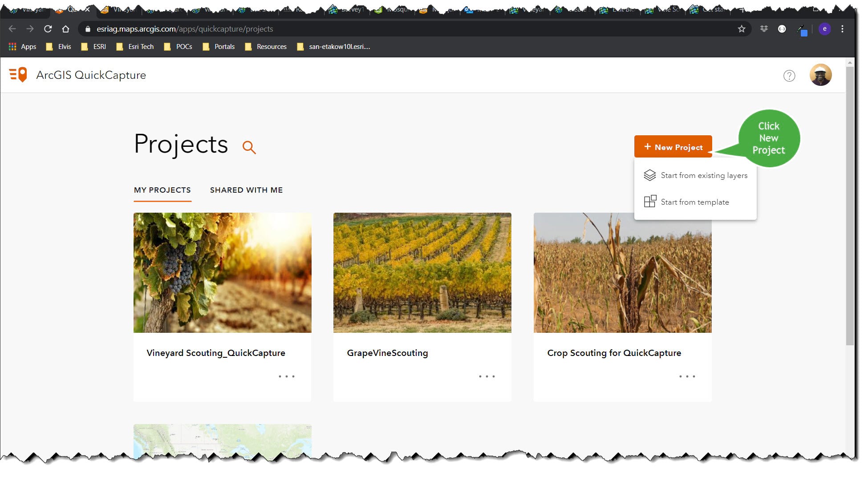Click the Projects heading text
The height and width of the screenshot is (477, 868).
point(181,144)
